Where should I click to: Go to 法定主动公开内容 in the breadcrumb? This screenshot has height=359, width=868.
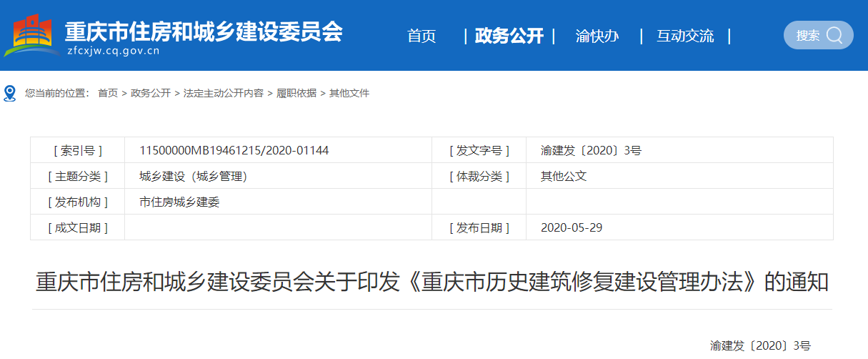coord(224,93)
